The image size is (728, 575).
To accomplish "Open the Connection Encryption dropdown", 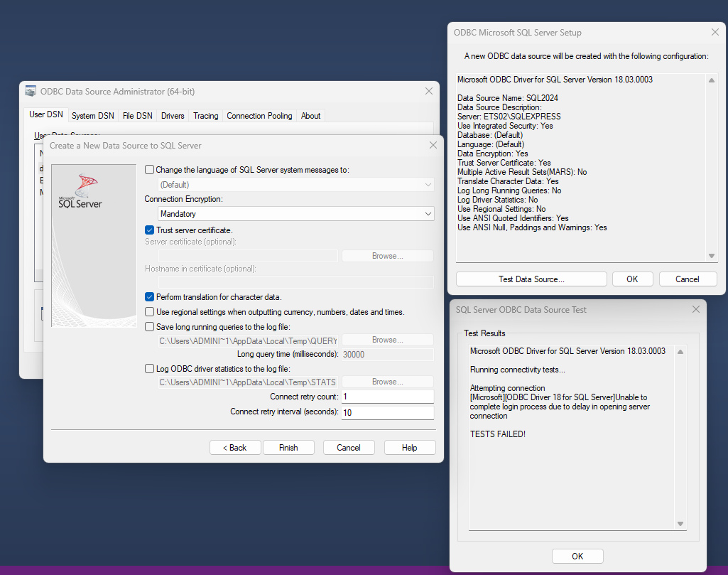I will pyautogui.click(x=296, y=214).
